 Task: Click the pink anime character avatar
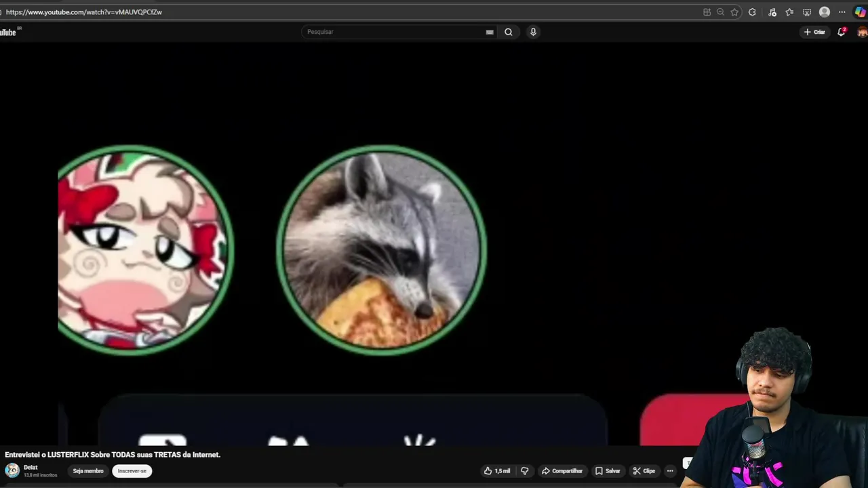[145, 250]
